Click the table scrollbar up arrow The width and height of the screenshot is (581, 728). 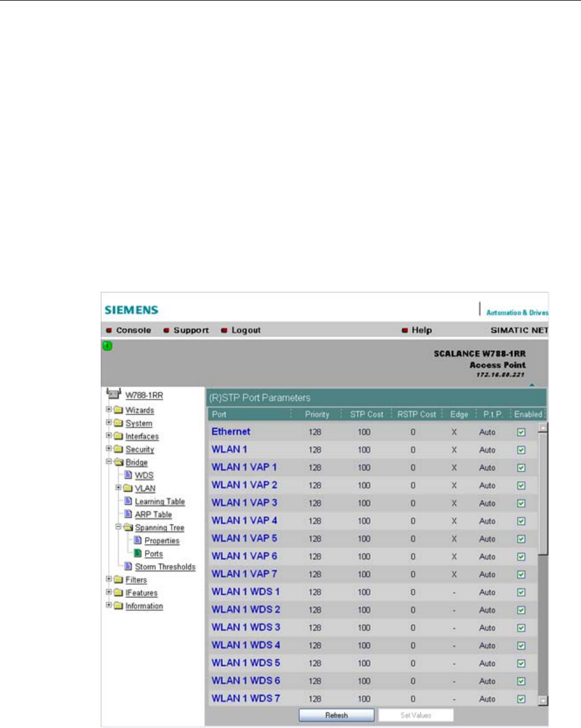point(543,427)
